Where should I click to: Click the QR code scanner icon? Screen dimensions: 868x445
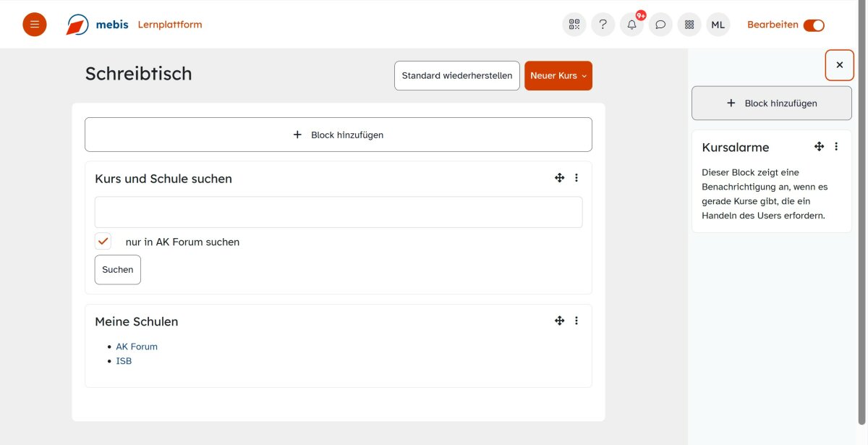click(574, 25)
